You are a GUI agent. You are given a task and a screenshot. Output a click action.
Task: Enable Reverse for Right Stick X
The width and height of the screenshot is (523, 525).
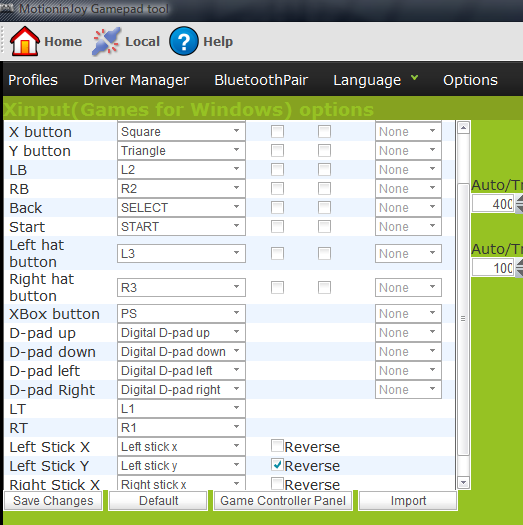[x=277, y=483]
